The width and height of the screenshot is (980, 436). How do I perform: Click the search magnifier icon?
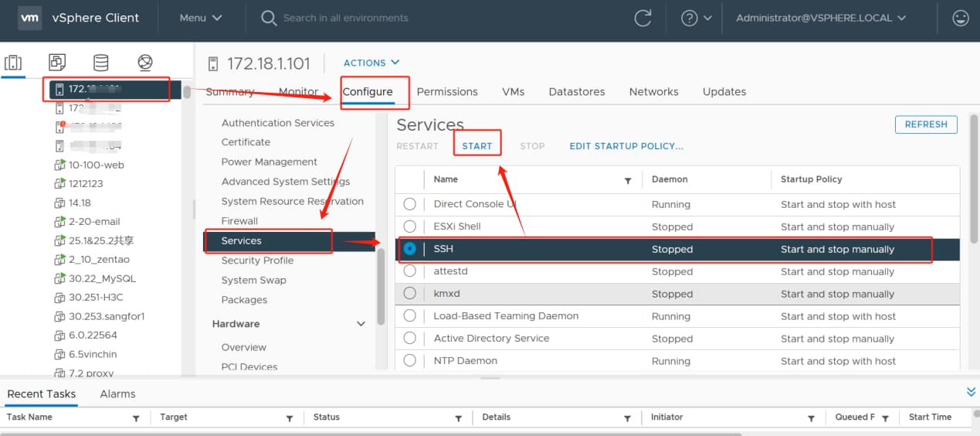tap(269, 18)
